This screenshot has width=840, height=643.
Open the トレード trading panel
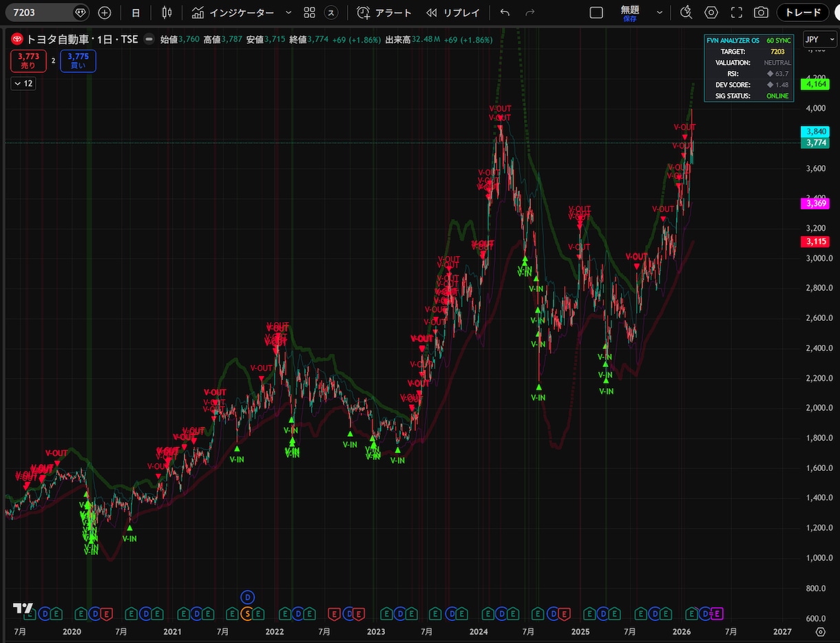tap(803, 12)
